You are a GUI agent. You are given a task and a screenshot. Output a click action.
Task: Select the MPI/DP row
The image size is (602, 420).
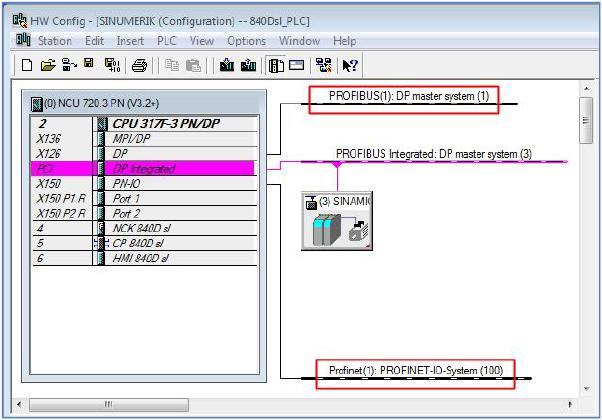144,139
